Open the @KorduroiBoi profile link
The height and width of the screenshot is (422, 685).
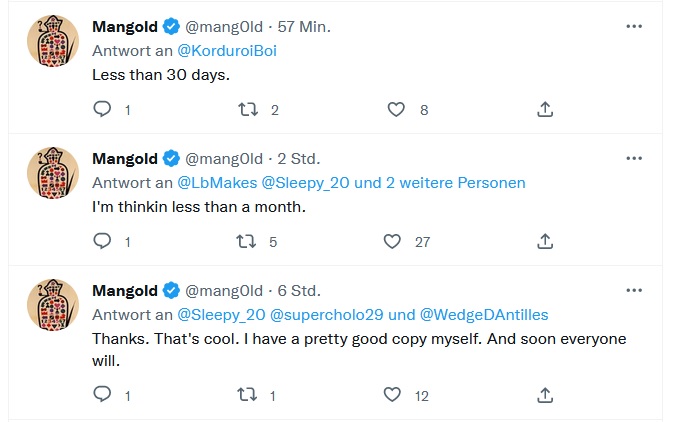click(227, 51)
